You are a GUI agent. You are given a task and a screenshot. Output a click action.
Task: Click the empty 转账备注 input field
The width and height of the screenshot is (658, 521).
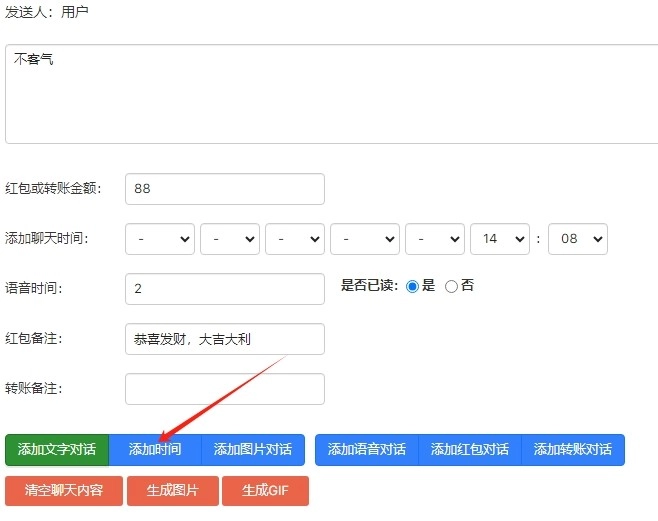(x=225, y=389)
